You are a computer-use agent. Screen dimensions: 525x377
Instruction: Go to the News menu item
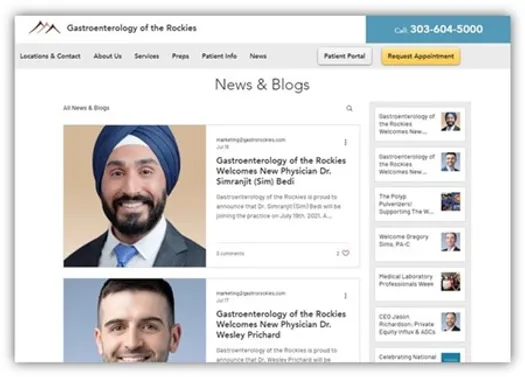click(x=258, y=56)
